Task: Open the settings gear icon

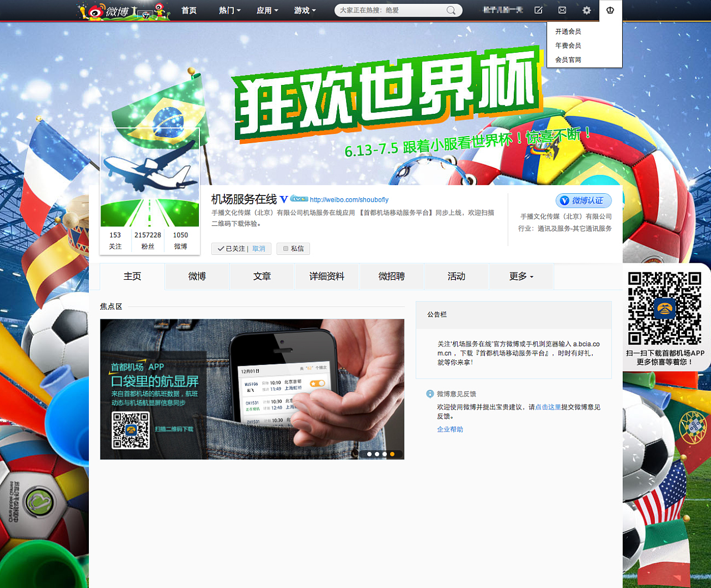Action: pyautogui.click(x=587, y=10)
